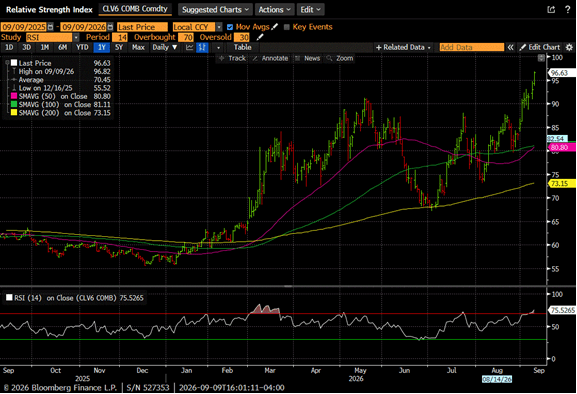The image size is (577, 394).
Task: Click the Table view button
Action: (x=243, y=47)
